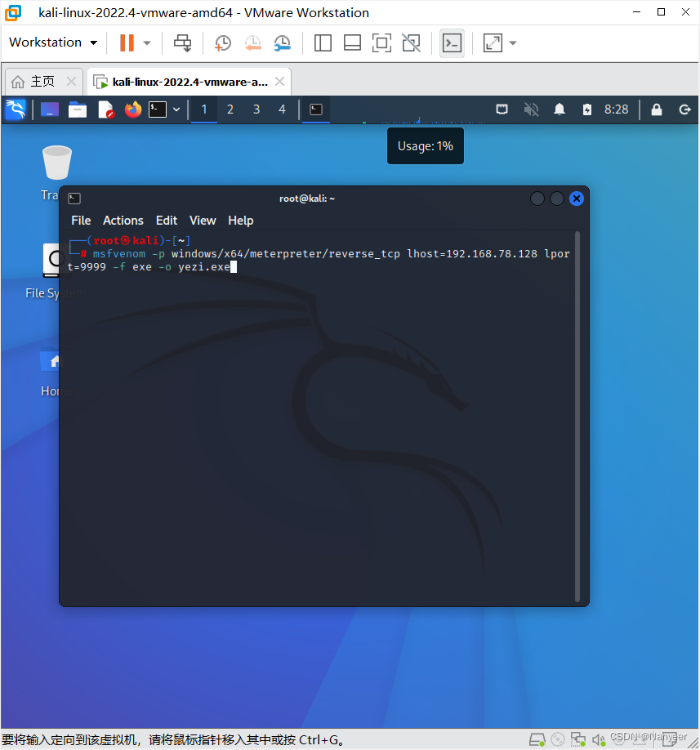Screen dimensions: 700x750
Task: Revert VM to the previous snapshot
Action: click(x=252, y=43)
